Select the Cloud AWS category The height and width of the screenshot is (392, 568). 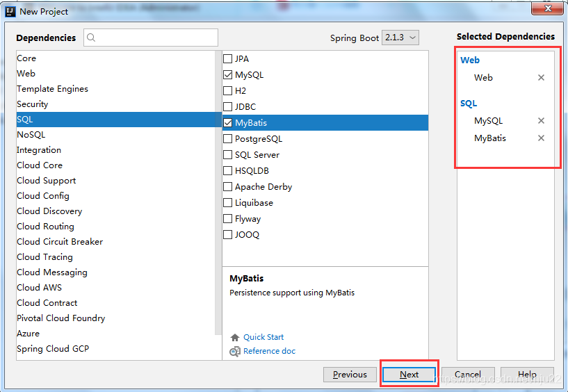coord(116,288)
